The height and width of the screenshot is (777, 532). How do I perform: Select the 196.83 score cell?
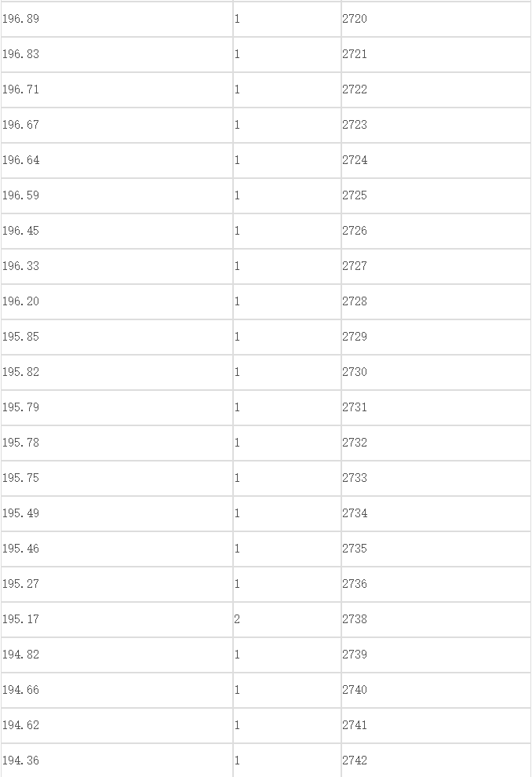click(x=117, y=54)
